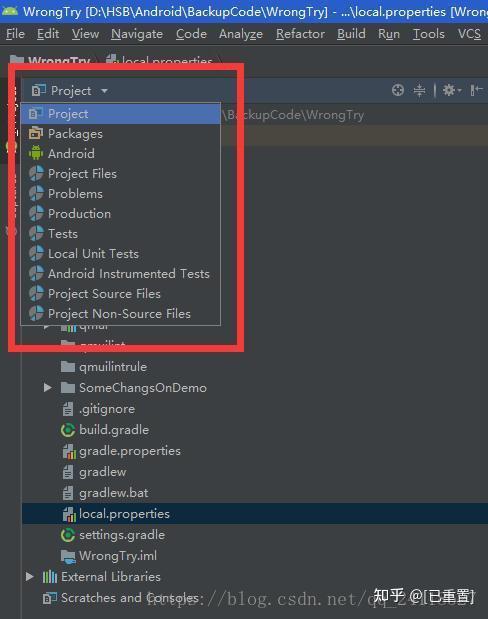Choose Android Instrumented Tests scope

(x=120, y=274)
